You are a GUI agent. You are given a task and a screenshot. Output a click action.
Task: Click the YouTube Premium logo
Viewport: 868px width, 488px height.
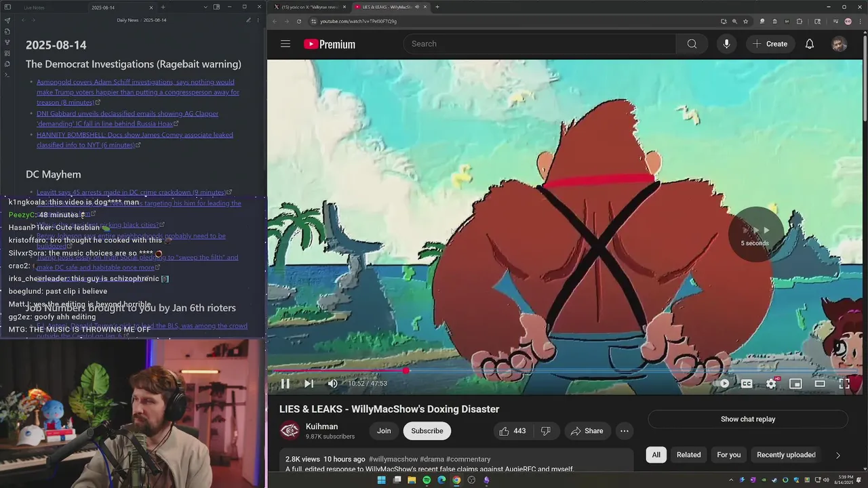point(330,44)
